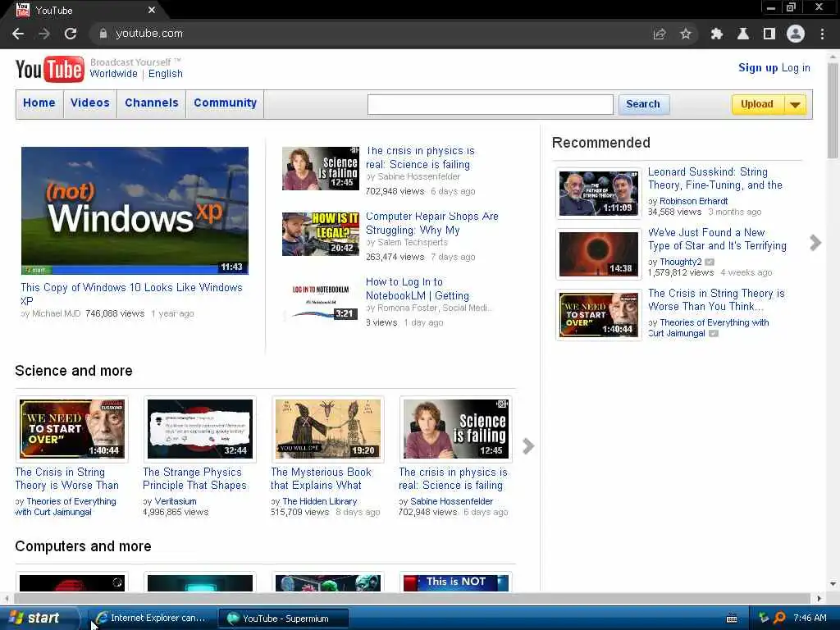Toggle the browser side panel icon
Screen dimensions: 840x630
point(769,34)
